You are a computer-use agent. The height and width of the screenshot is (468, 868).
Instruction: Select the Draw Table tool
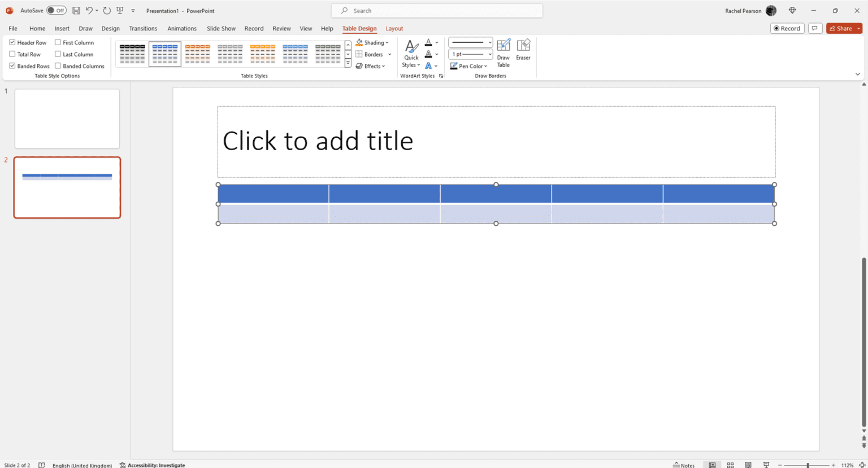(503, 52)
